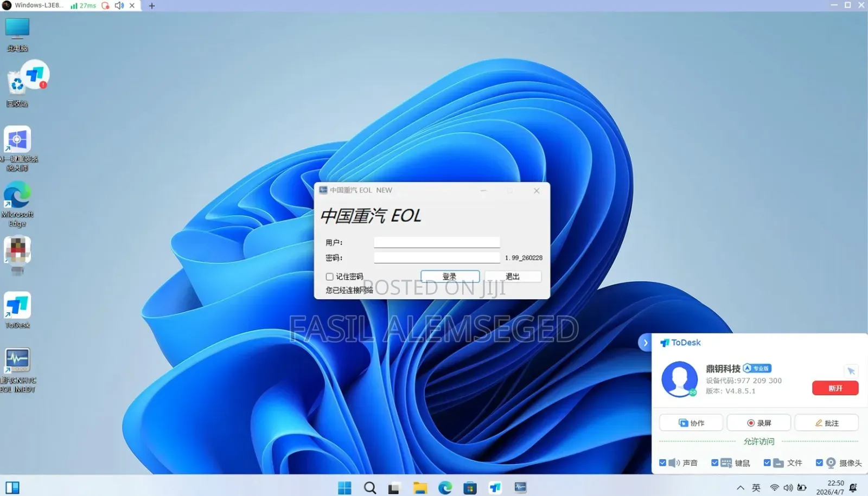This screenshot has height=496, width=868.
Task: Click the 允许访问 section label
Action: coord(759,441)
